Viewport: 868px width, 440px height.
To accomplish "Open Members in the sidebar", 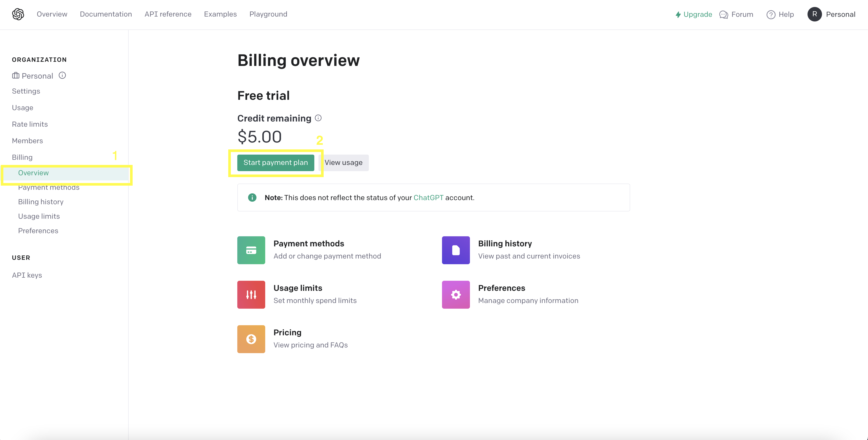I will tap(27, 141).
